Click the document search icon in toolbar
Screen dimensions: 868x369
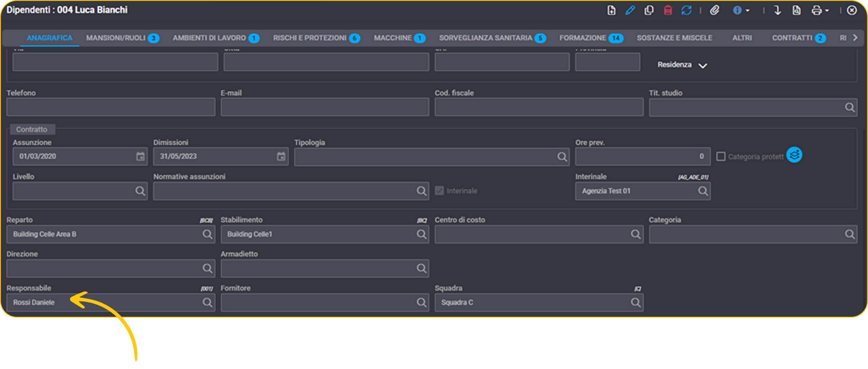[x=796, y=10]
